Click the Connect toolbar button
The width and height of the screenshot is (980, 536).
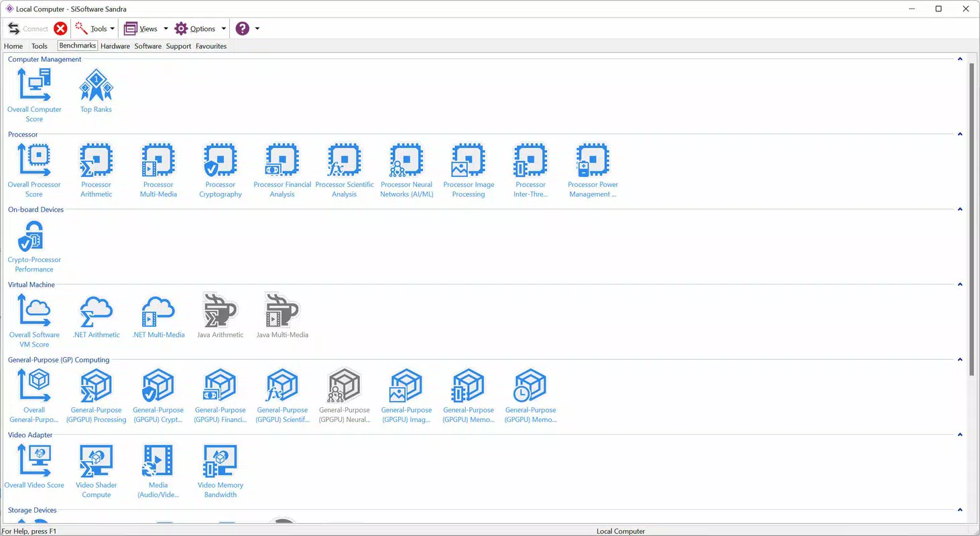[27, 28]
